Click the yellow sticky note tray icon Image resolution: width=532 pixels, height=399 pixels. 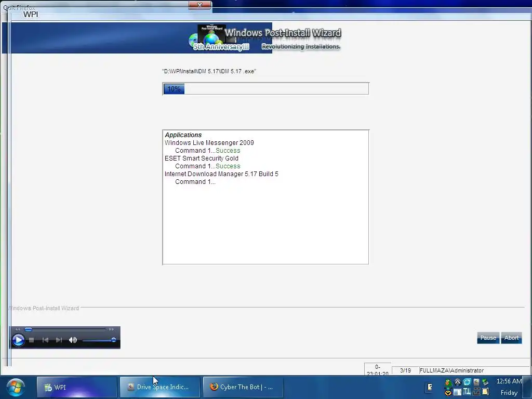click(x=486, y=392)
